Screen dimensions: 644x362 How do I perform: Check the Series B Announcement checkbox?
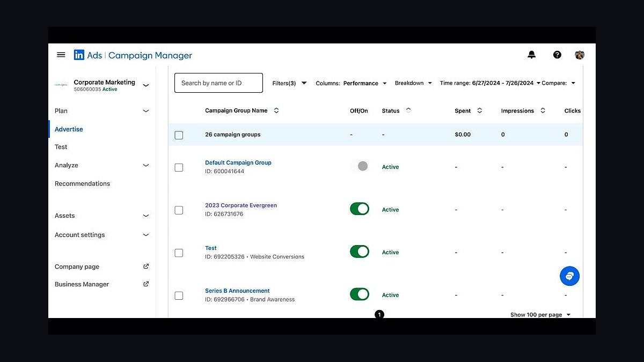coord(179,295)
